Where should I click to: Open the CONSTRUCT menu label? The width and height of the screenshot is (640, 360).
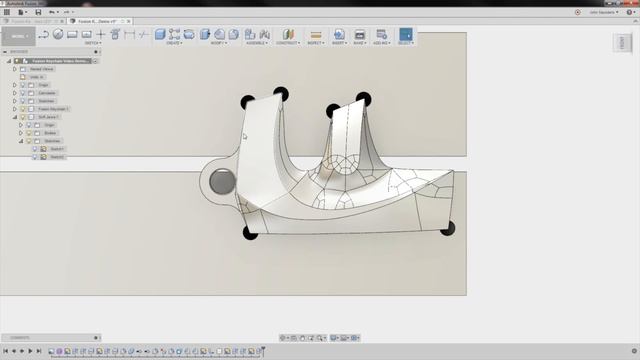click(x=288, y=43)
